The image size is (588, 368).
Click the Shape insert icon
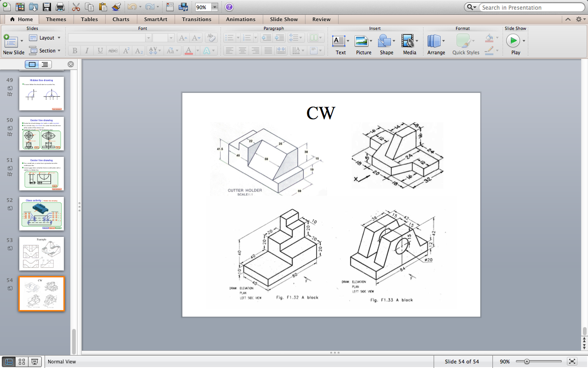pos(384,41)
